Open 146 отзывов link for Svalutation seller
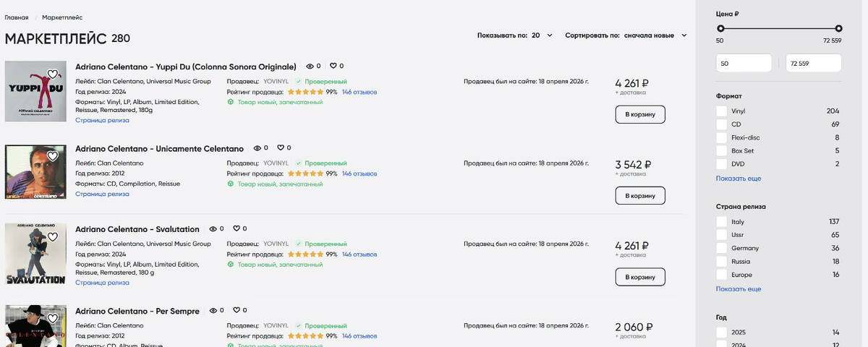 tap(359, 254)
